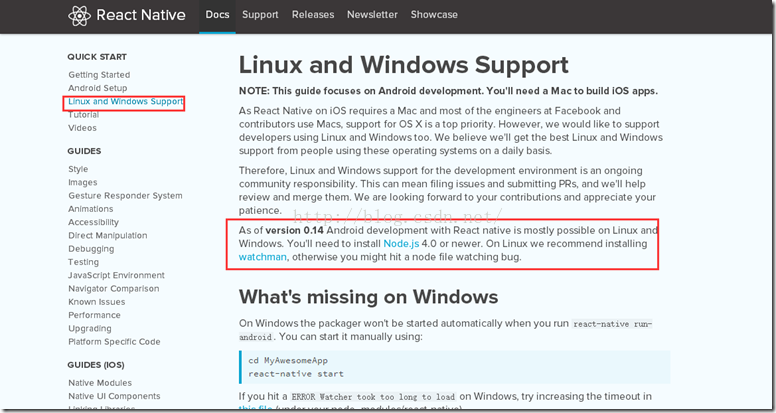Open Getting Started in sidebar
This screenshot has width=776, height=413.
[x=99, y=75]
